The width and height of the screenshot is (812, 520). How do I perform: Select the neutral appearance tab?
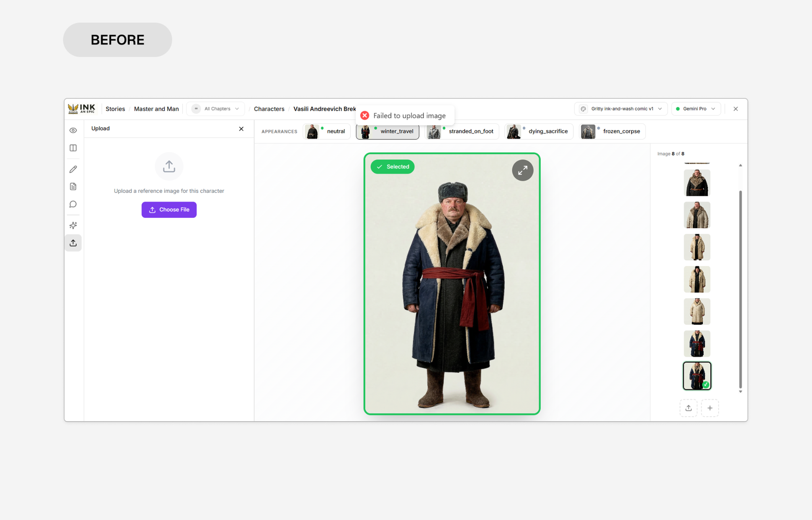point(327,131)
